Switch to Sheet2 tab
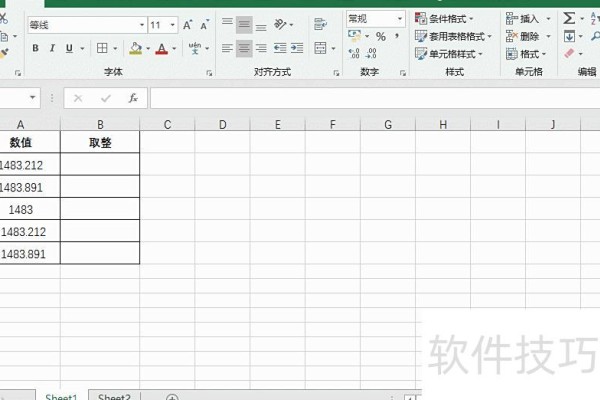The width and height of the screenshot is (600, 400). [114, 397]
